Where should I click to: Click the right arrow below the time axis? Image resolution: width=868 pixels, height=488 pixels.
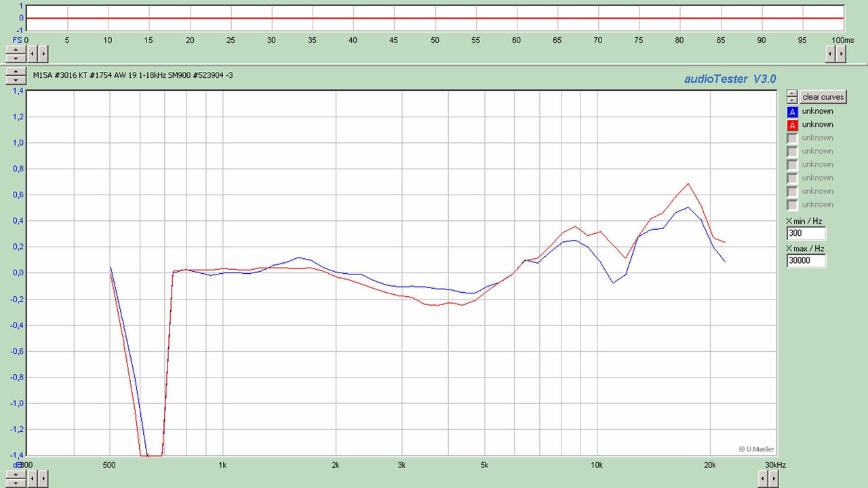tap(43, 53)
